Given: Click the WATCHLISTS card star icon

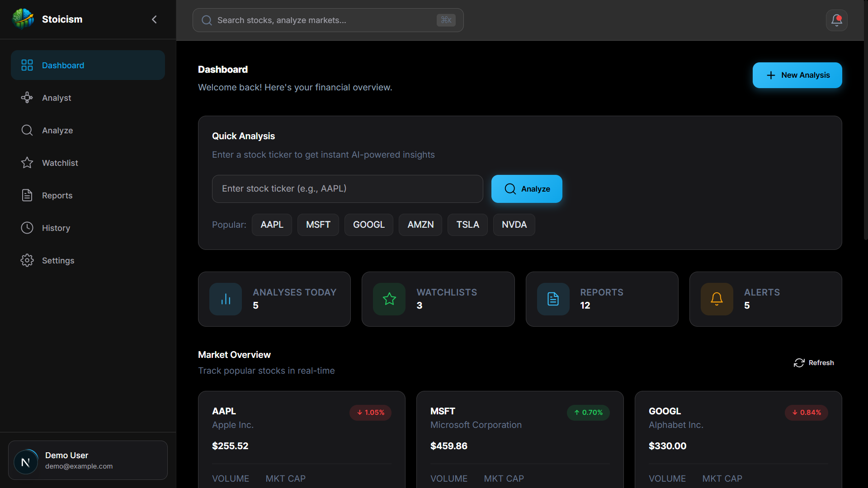Looking at the screenshot, I should (x=389, y=299).
